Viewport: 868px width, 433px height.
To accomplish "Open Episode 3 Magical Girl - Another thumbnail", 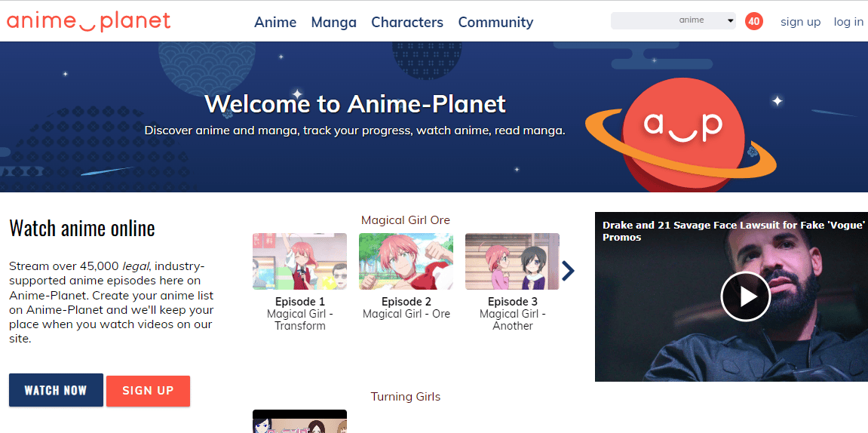I will pos(512,261).
